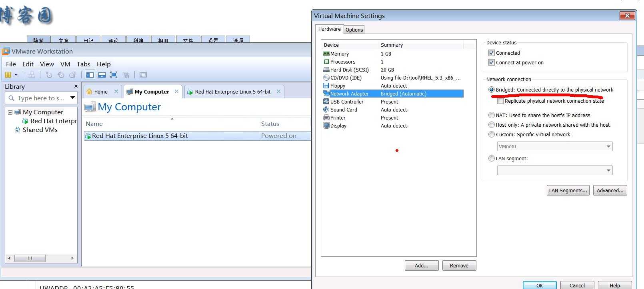Select the Network Adapter device

pyautogui.click(x=393, y=94)
